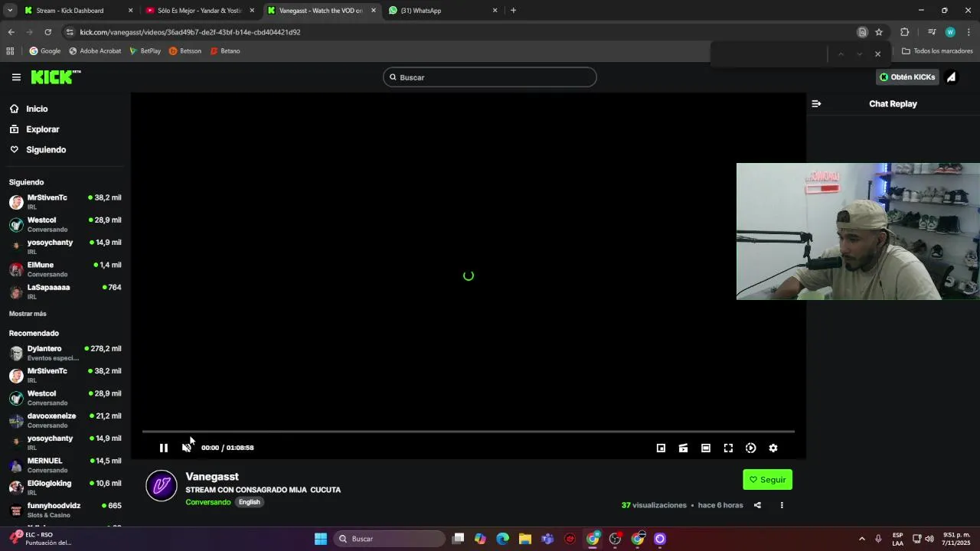Open the apps grid in bookmarks bar
The width and height of the screenshot is (980, 551).
tap(10, 51)
